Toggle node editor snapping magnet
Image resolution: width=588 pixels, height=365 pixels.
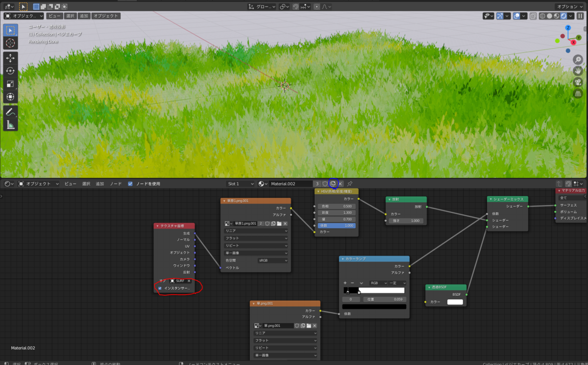click(x=568, y=183)
